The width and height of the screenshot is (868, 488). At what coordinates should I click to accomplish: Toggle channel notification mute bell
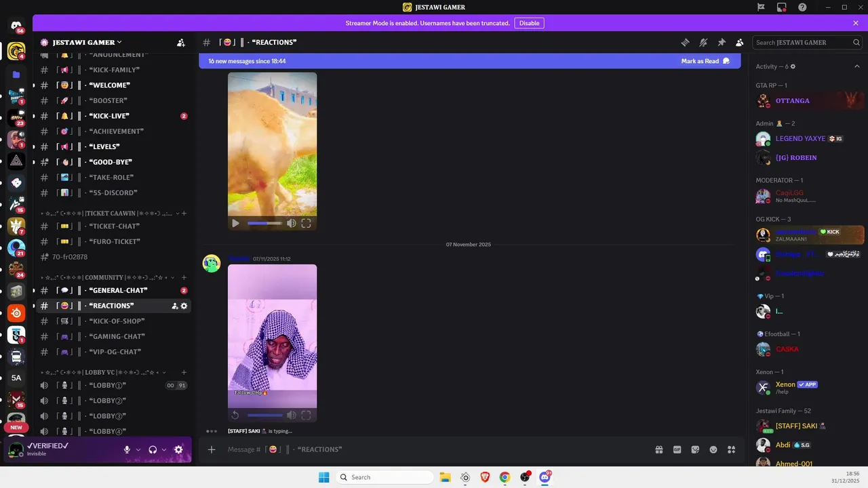click(x=703, y=42)
